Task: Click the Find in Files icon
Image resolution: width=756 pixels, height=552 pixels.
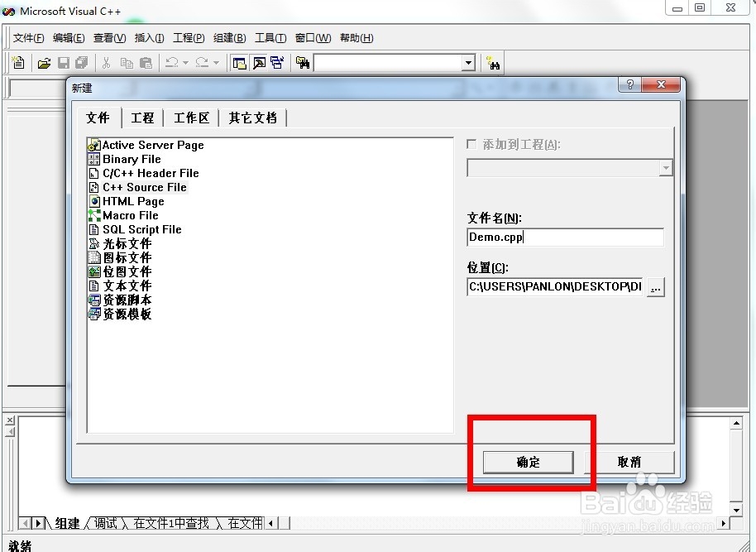Action: pos(303,63)
